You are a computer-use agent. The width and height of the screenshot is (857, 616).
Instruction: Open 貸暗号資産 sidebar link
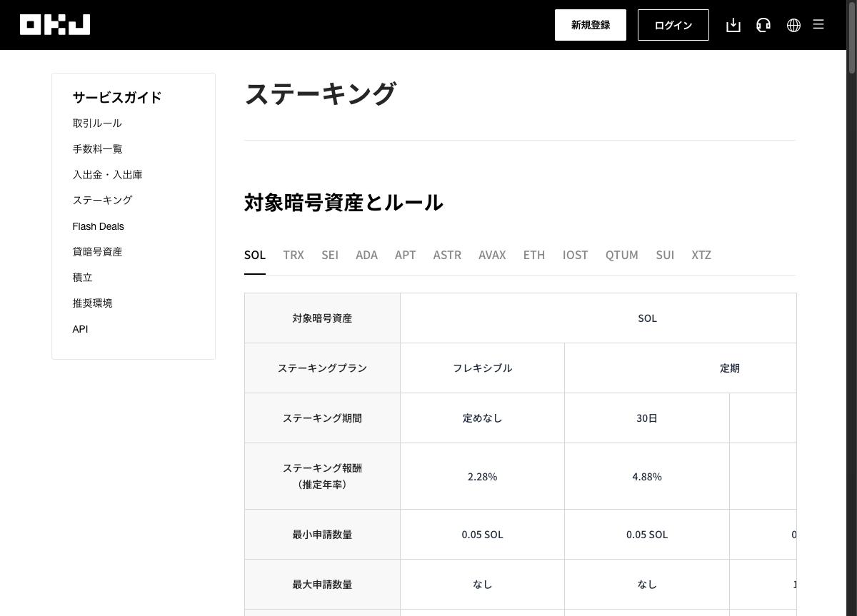97,252
